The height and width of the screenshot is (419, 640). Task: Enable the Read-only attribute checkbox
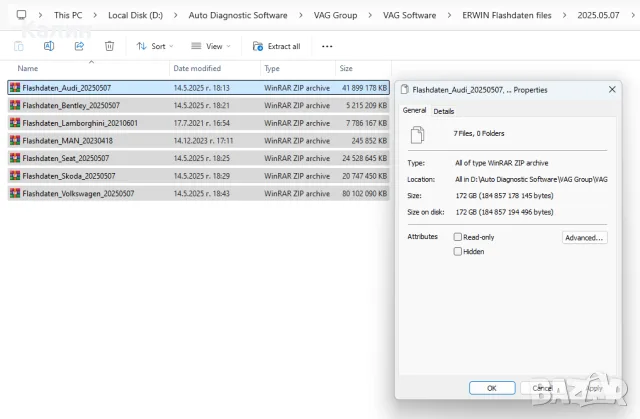point(458,237)
